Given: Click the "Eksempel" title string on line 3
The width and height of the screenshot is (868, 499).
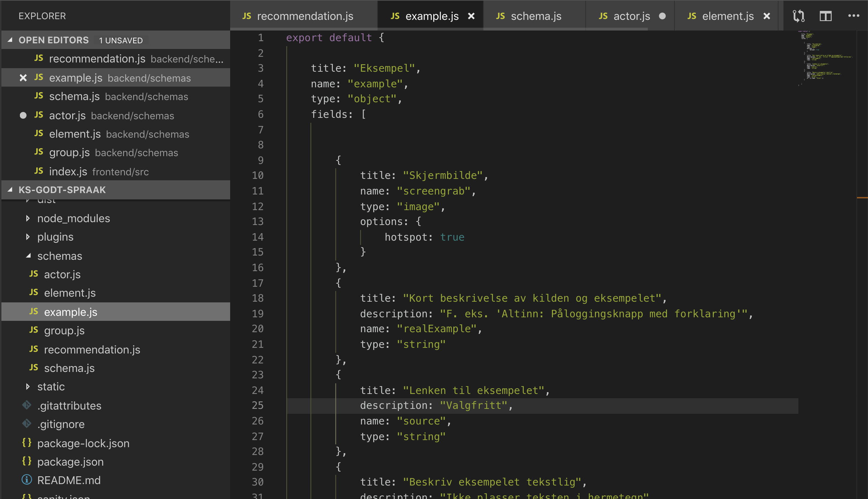Looking at the screenshot, I should [x=384, y=68].
